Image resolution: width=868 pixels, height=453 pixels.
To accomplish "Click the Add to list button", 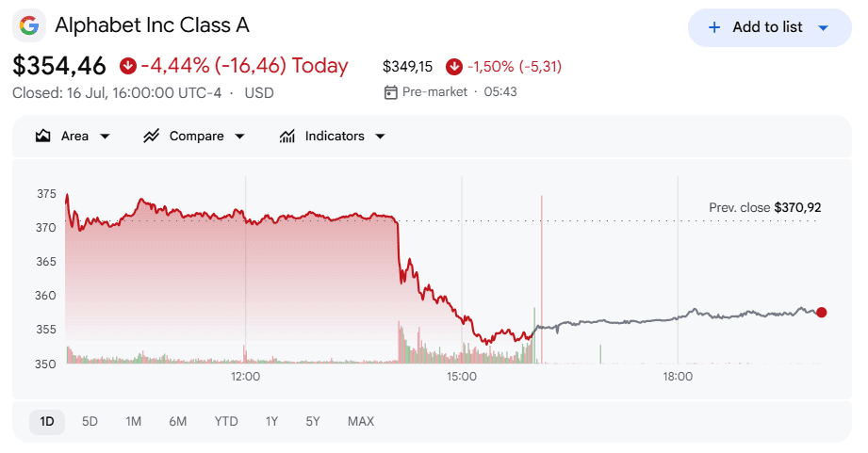I will 769,27.
